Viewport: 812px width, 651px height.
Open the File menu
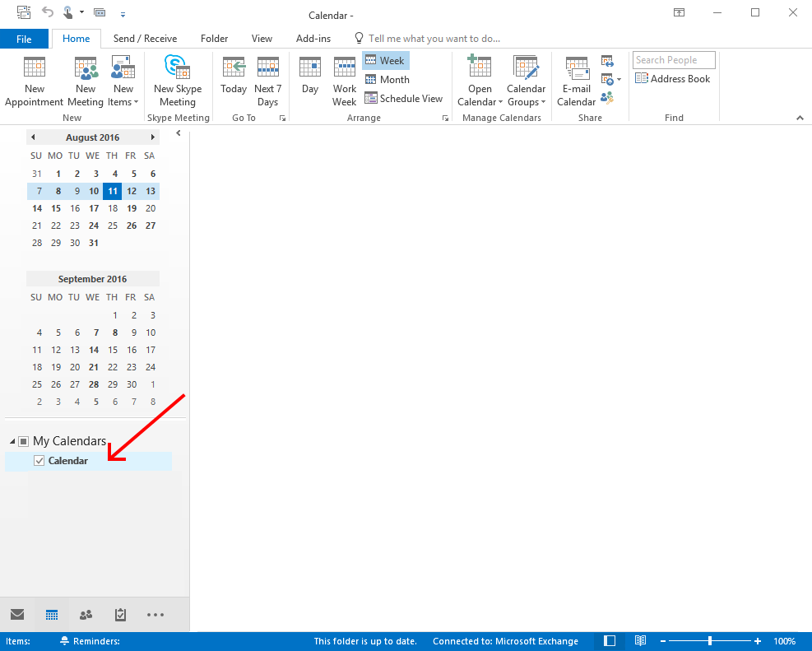click(24, 39)
